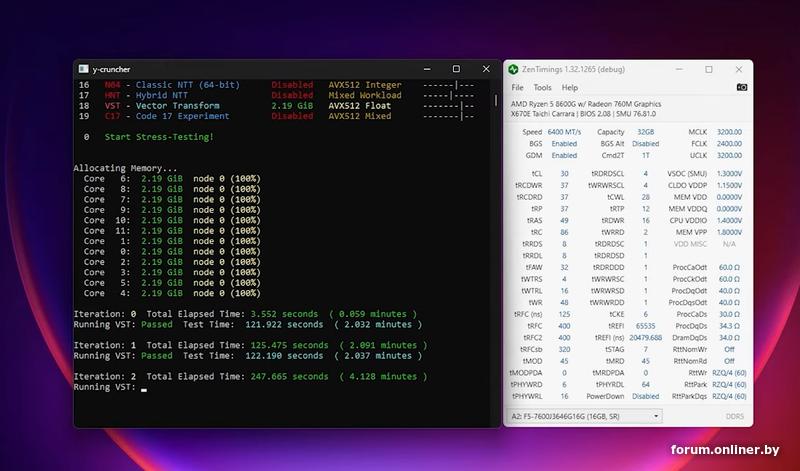Click the y-cruncher console scrollbar
The image size is (800, 471).
click(x=494, y=102)
